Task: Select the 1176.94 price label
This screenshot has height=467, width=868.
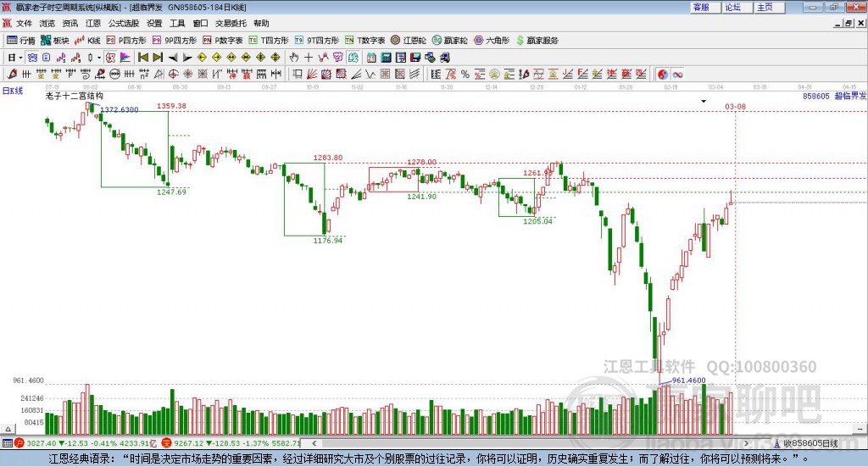Action: (328, 241)
